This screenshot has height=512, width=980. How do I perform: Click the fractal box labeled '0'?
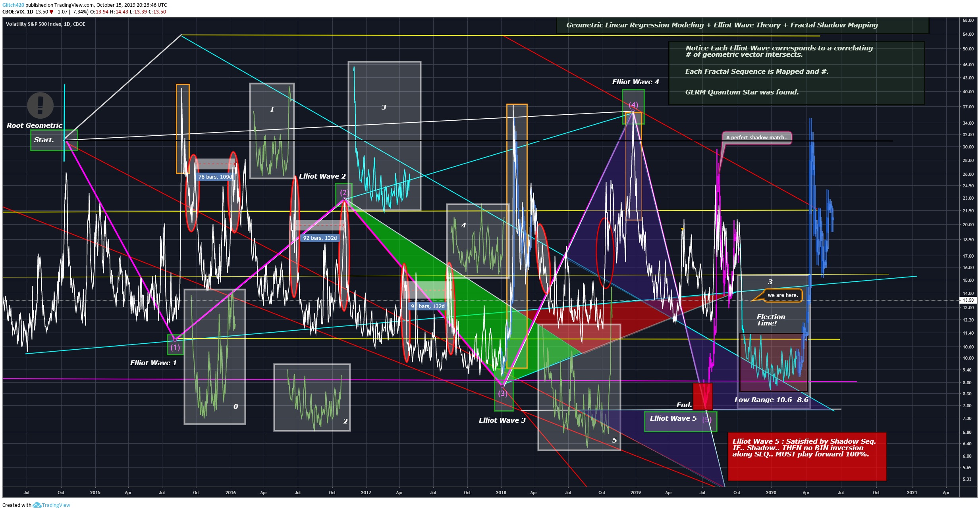click(215, 357)
